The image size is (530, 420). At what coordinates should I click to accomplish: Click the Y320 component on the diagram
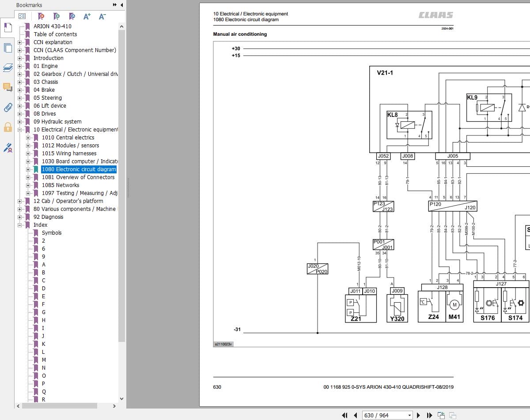(x=397, y=309)
